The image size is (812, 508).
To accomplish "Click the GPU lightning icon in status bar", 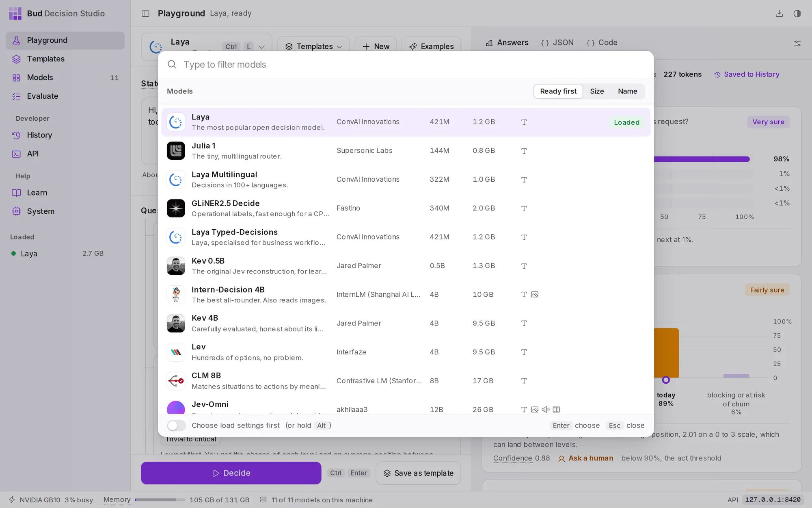I will click(x=12, y=499).
